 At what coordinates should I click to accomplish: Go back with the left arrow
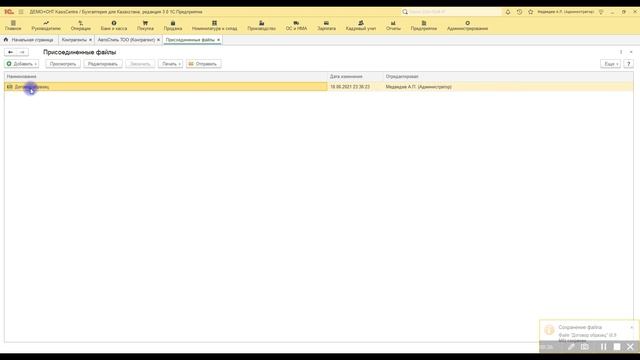pos(10,52)
